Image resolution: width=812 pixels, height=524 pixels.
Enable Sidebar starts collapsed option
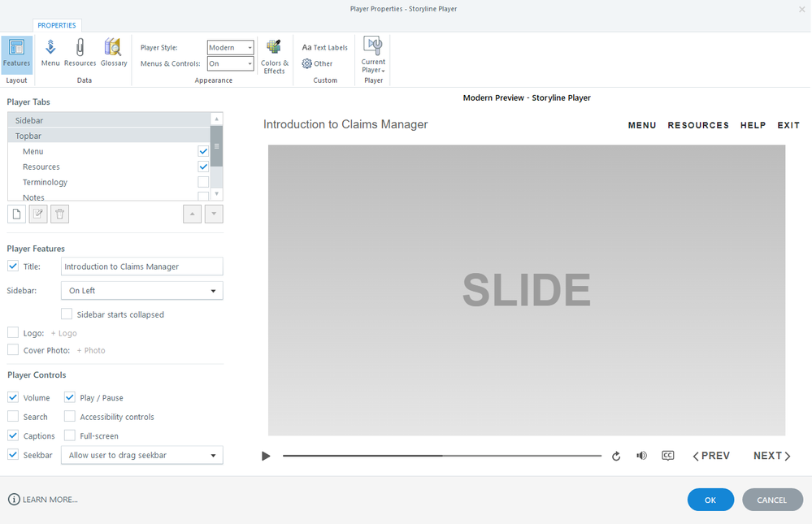67,314
